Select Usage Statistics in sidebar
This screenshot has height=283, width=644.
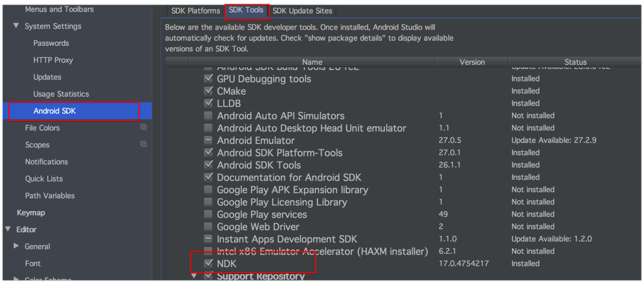click(61, 94)
